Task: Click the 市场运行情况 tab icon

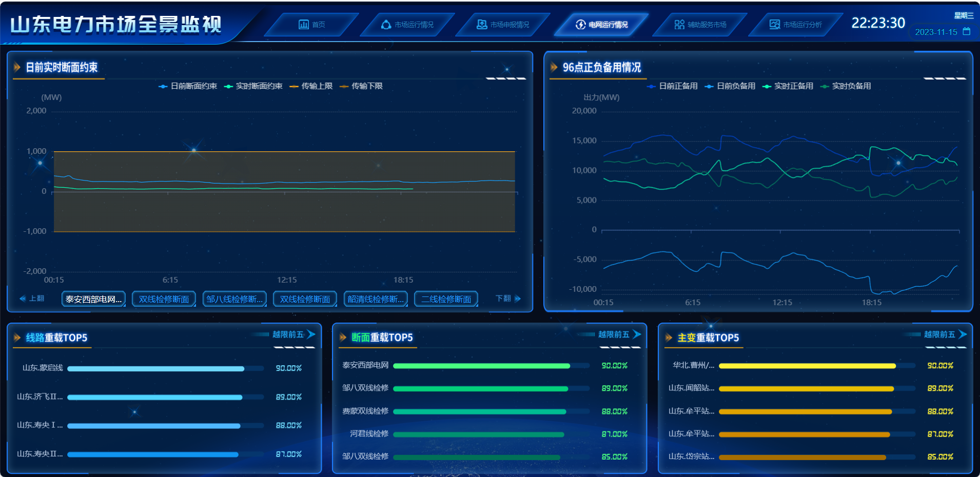Action: 386,25
